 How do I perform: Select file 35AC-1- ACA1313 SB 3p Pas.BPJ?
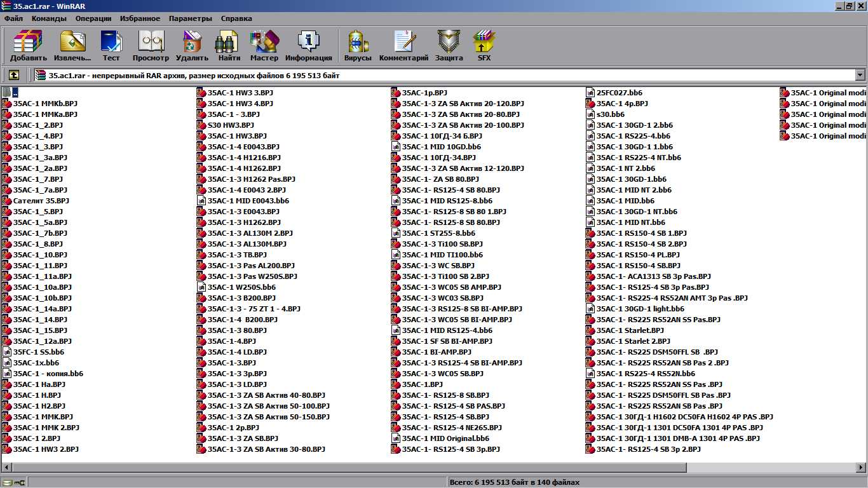[653, 276]
